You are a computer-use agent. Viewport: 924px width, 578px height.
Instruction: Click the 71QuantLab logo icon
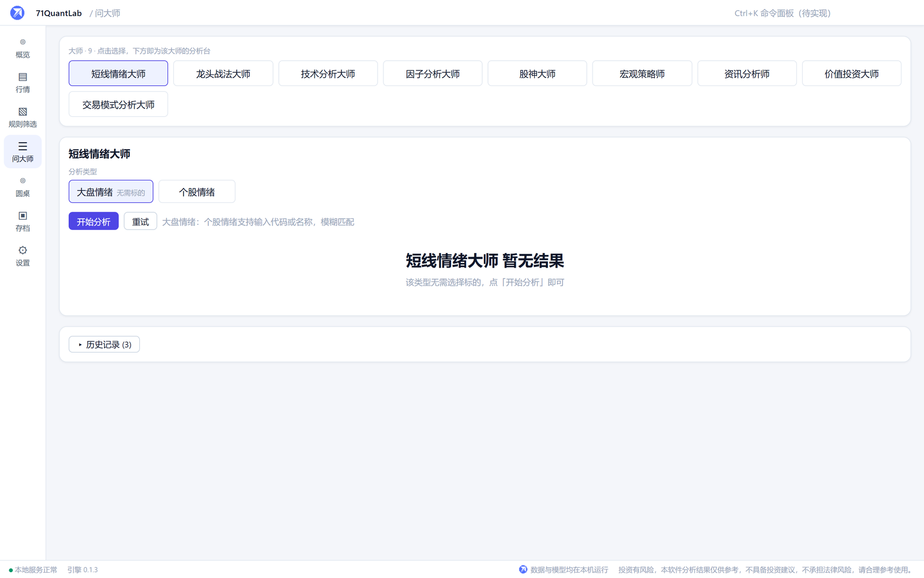click(x=17, y=13)
